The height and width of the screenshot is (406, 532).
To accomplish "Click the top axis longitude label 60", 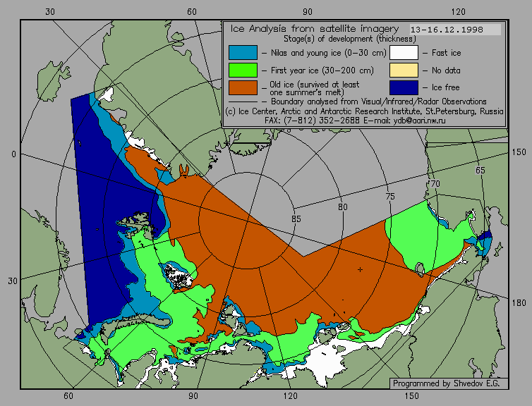I will tap(192, 12).
